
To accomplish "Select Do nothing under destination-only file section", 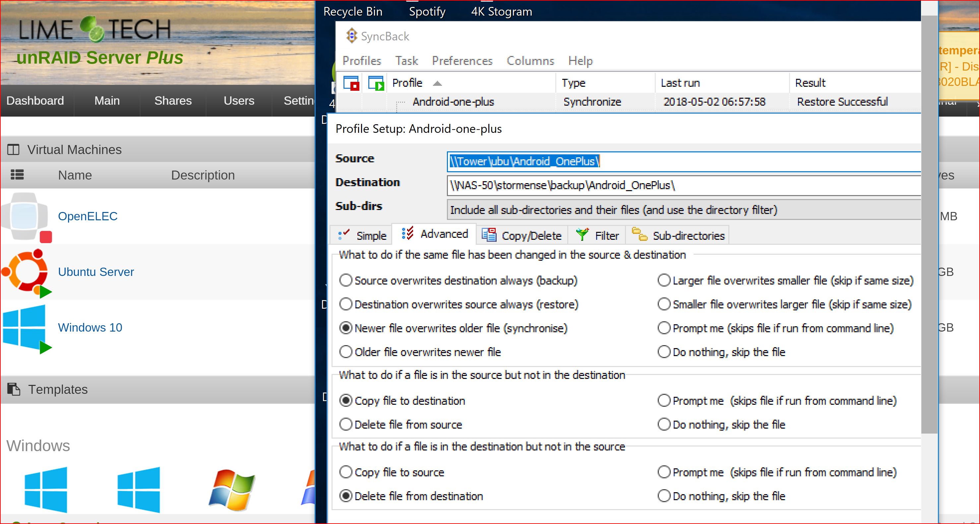I will point(664,496).
